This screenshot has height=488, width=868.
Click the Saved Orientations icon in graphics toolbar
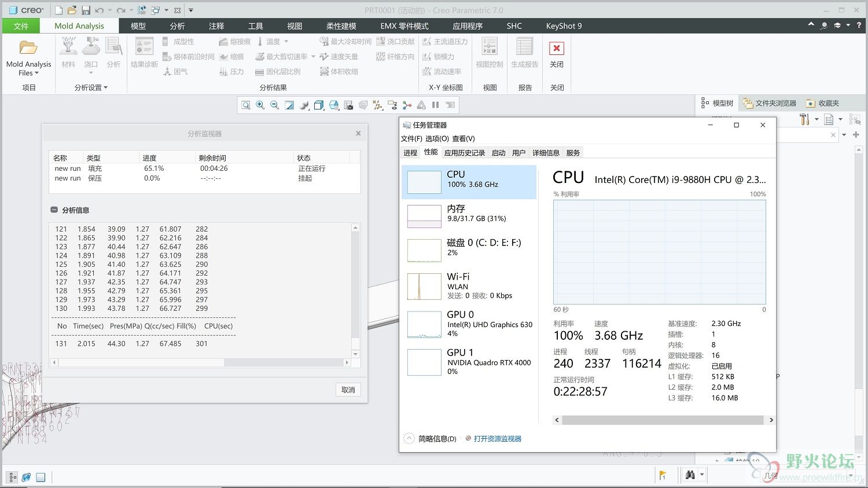pyautogui.click(x=334, y=105)
